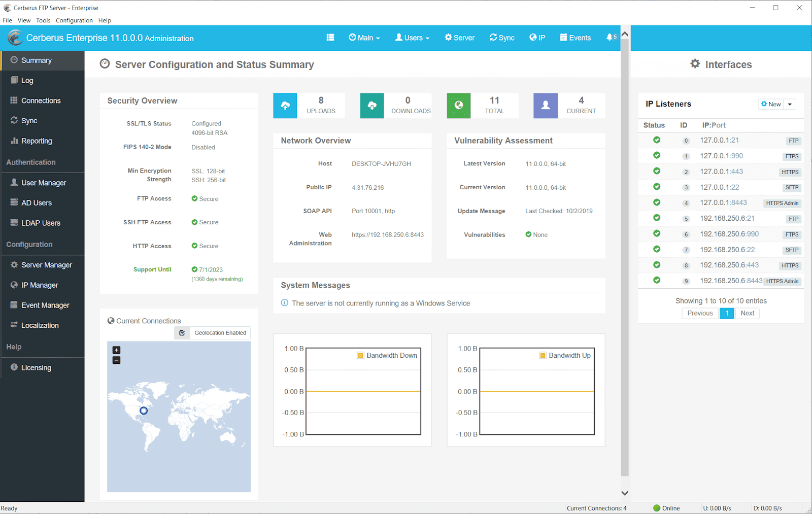Screen dimensions: 812x514
Task: Click the green Total globe icon
Action: coord(459,106)
